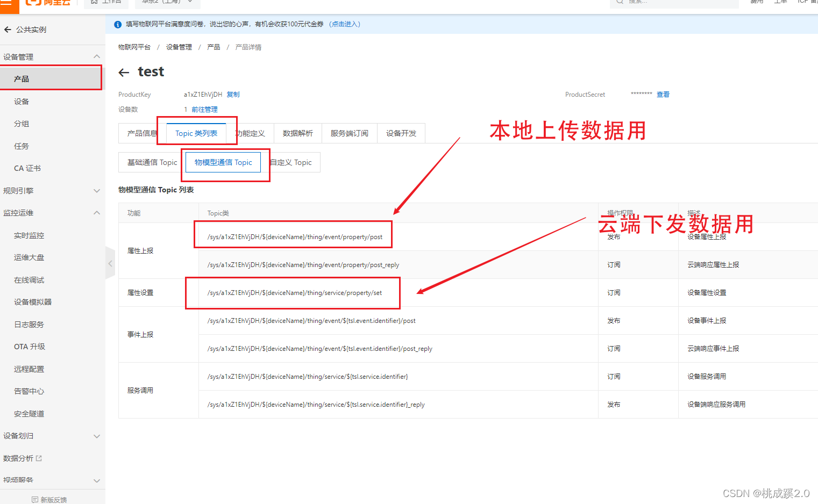Click the blue info icon in the survey banner
The height and width of the screenshot is (504, 818).
(118, 24)
